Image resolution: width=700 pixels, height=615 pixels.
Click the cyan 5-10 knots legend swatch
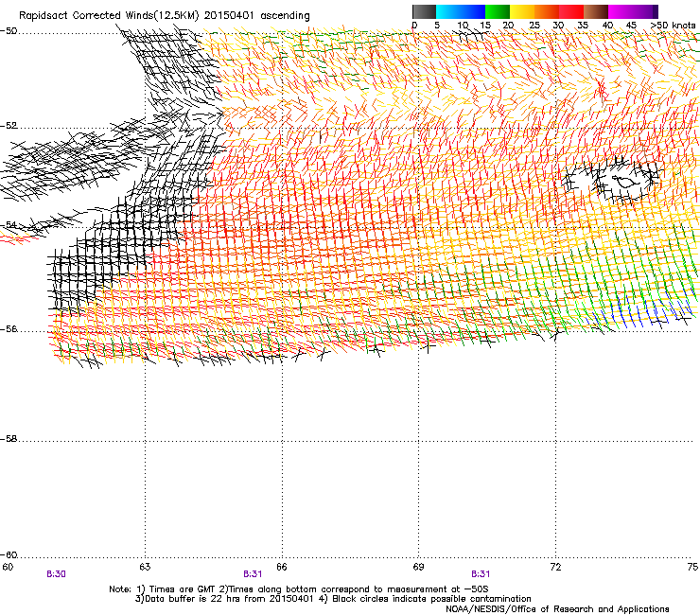448,11
